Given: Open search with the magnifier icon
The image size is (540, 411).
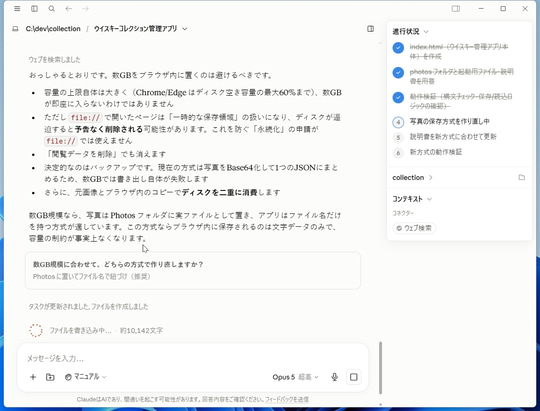Looking at the screenshot, I should pyautogui.click(x=52, y=9).
